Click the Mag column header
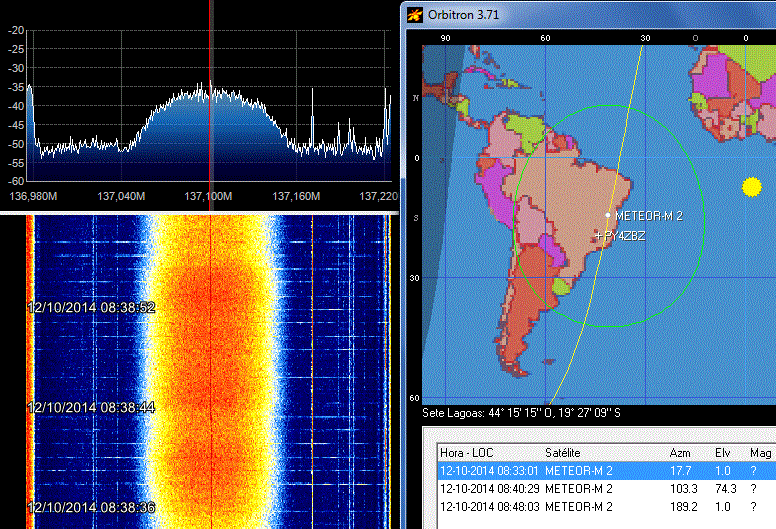This screenshot has height=529, width=776. click(x=761, y=453)
